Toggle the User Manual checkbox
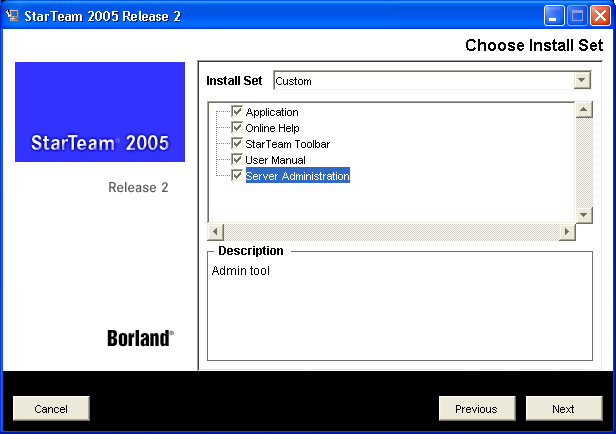Image resolution: width=616 pixels, height=434 pixels. click(x=237, y=160)
